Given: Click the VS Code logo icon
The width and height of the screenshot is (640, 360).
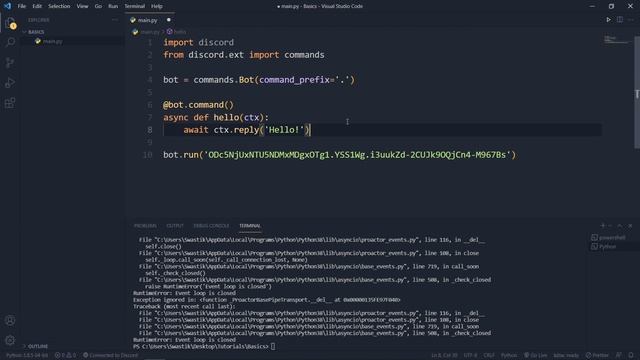Looking at the screenshot, I should click(x=7, y=6).
